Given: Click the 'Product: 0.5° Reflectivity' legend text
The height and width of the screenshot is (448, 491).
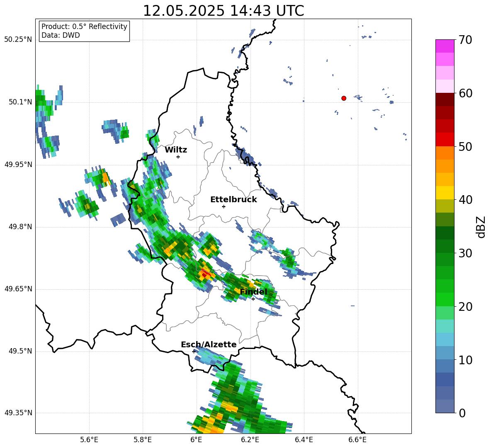Looking at the screenshot, I should (84, 27).
